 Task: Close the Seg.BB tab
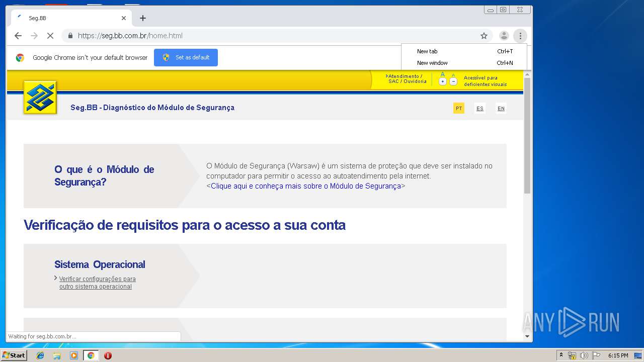(124, 18)
